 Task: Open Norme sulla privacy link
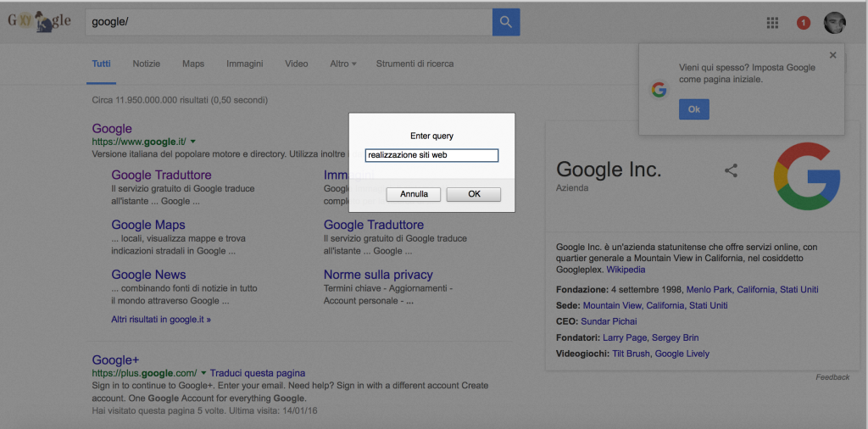[x=378, y=275]
